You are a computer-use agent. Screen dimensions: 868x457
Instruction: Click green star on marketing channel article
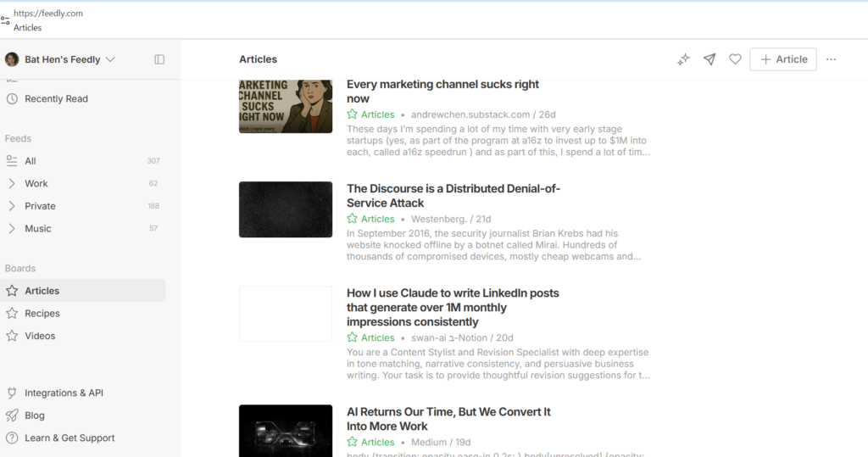click(x=352, y=114)
